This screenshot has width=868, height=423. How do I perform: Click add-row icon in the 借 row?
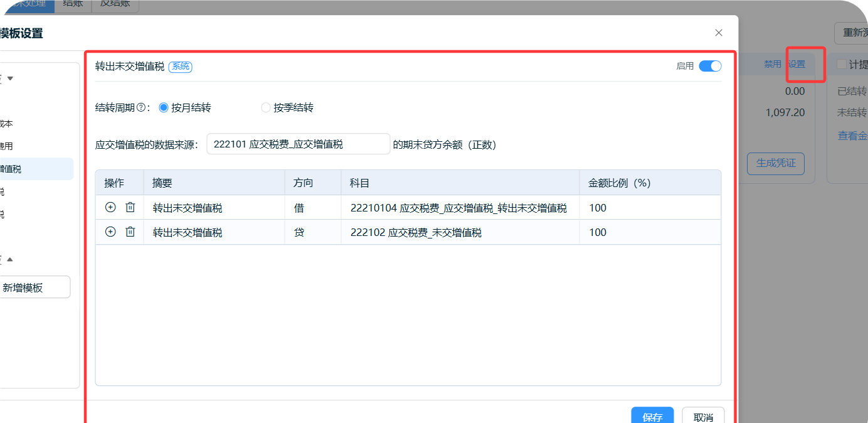coord(110,207)
